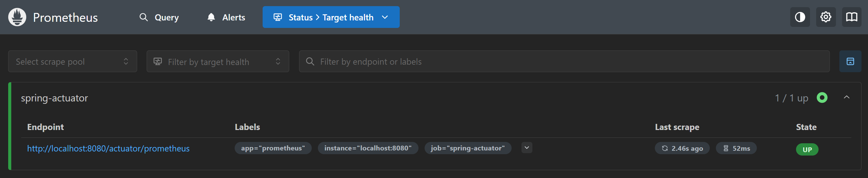Click the last scrape refresh badge
868x178 pixels.
click(x=682, y=148)
